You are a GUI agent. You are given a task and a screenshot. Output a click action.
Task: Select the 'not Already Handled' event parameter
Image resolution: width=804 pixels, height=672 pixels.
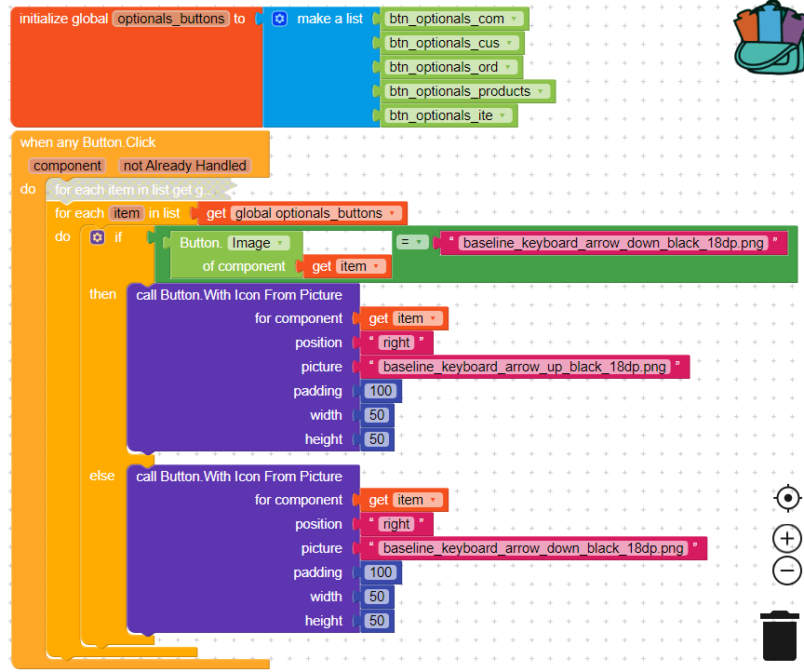pyautogui.click(x=184, y=166)
